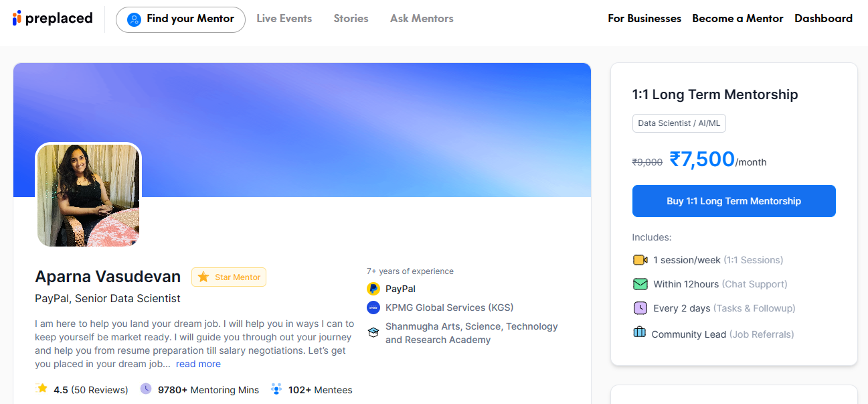Click the purple clock tasks icon
Image resolution: width=868 pixels, height=404 pixels.
coord(640,308)
